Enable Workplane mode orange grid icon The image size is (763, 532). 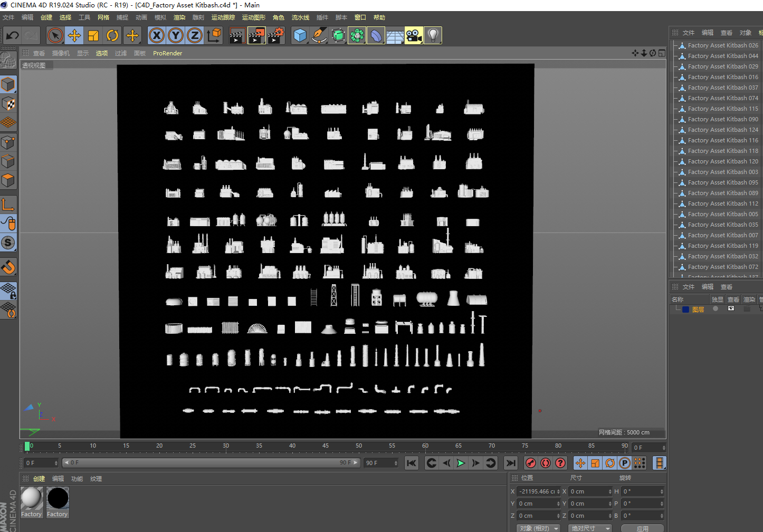8,122
